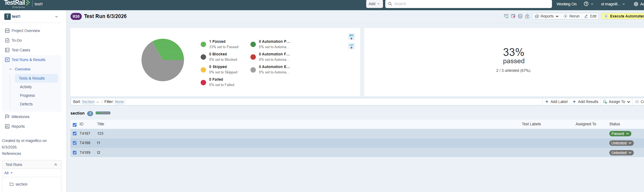Image resolution: width=644 pixels, height=192 pixels.
Task: Click Execute Automated button
Action: click(x=623, y=16)
